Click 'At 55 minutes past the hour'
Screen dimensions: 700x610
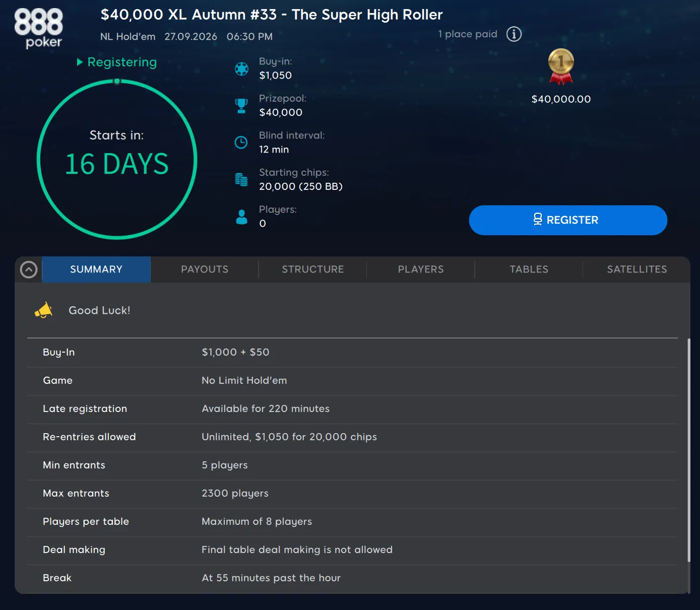point(271,578)
